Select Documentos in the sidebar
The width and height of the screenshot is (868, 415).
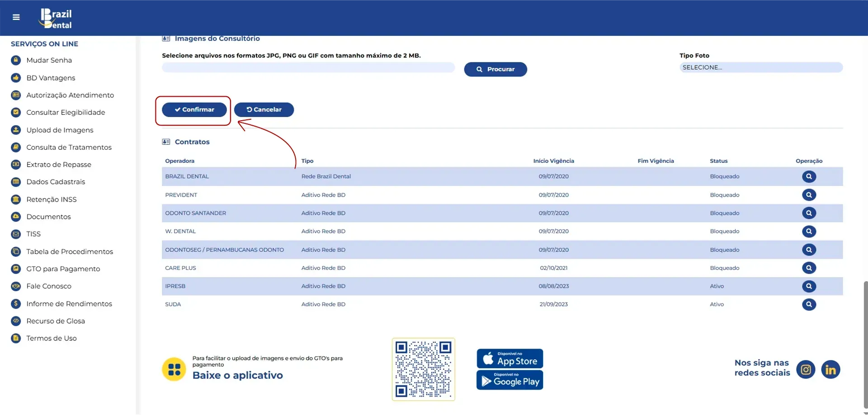coord(48,217)
